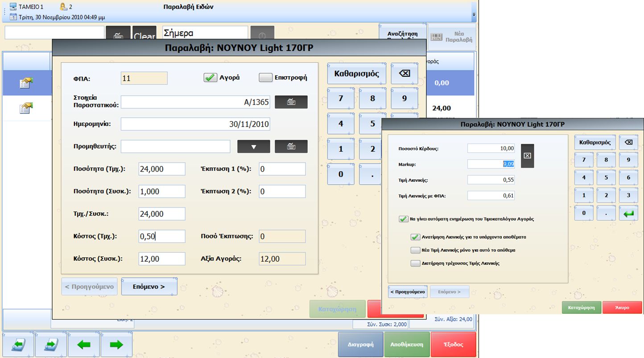This screenshot has width=644, height=358.
Task: Click key 4 on the left dialog keypad
Action: (341, 123)
